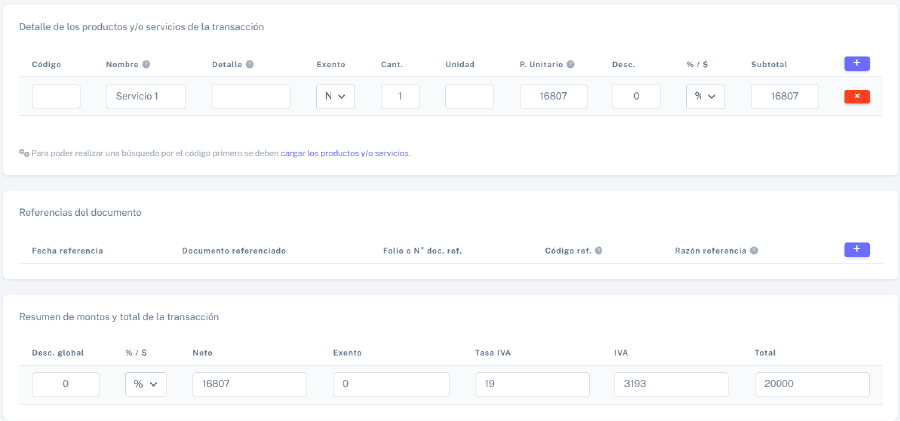The width and height of the screenshot is (900, 421).
Task: Click the help icon next to Nombre
Action: tap(146, 65)
